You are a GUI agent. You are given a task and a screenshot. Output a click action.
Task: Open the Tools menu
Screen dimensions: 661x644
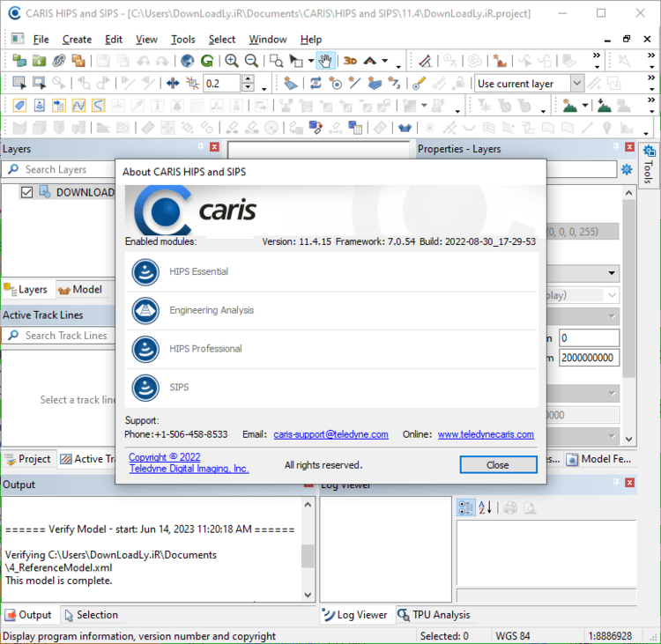coord(183,40)
